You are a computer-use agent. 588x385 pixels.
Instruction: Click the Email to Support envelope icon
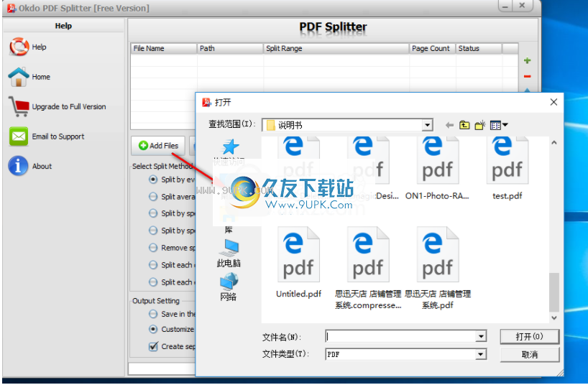[19, 136]
